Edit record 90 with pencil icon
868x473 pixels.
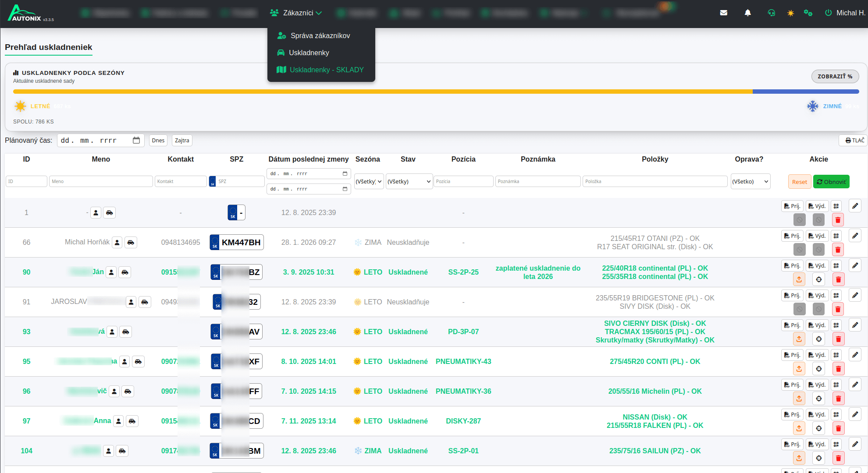point(855,265)
